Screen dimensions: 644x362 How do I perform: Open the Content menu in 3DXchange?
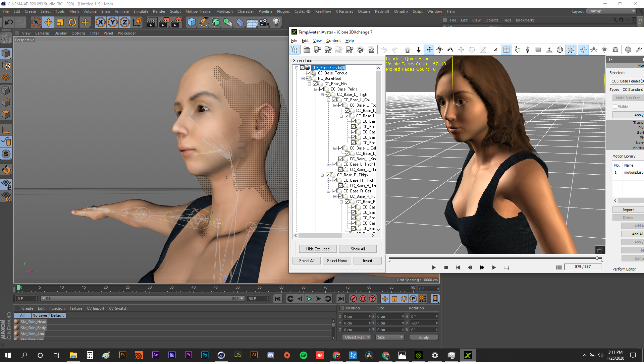333,41
